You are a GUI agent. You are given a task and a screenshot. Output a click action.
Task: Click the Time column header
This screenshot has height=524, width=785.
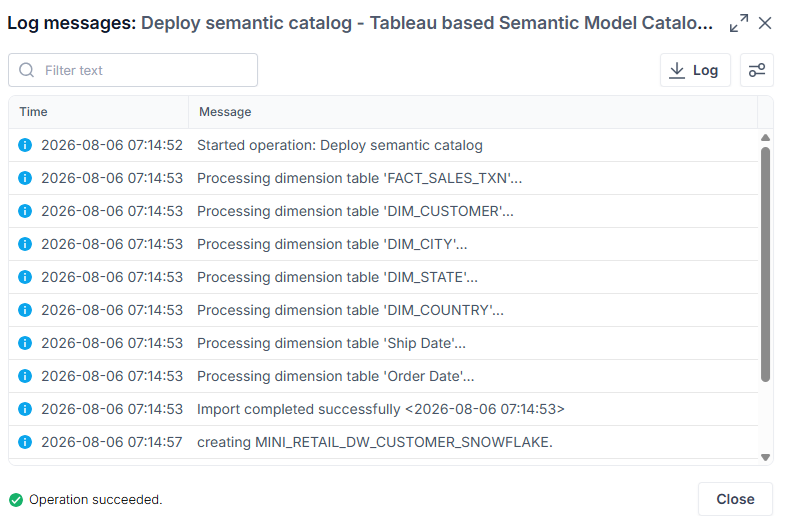click(x=99, y=112)
